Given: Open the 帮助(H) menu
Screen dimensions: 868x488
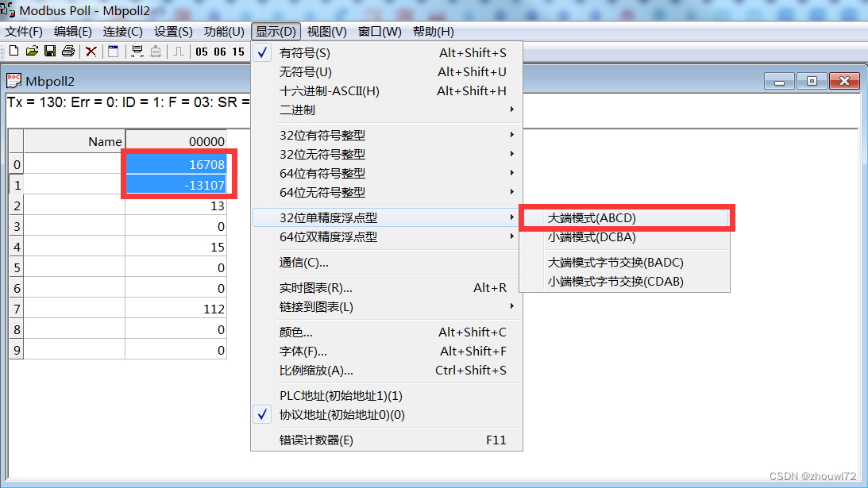Looking at the screenshot, I should (434, 32).
